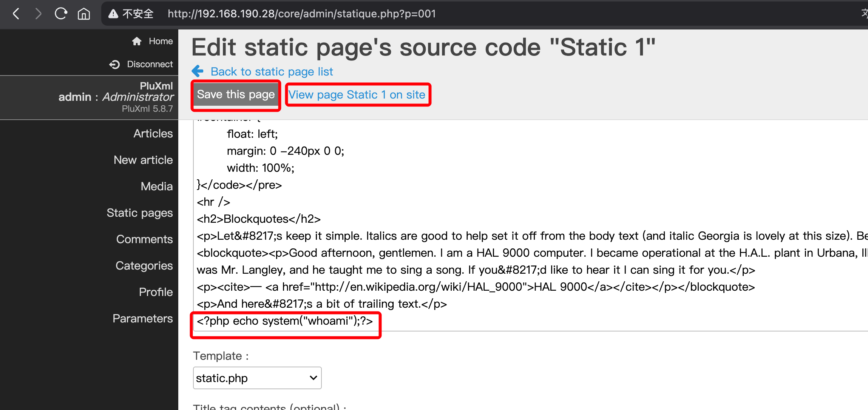Click the insecure connection warning icon

pos(113,14)
